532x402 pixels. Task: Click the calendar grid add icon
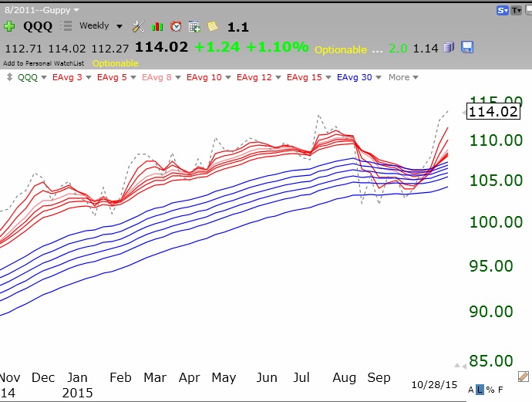194,26
